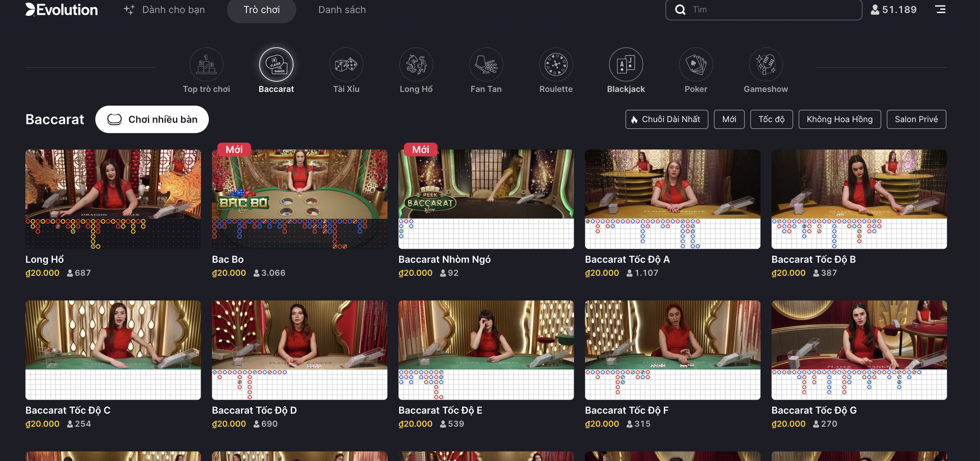
Task: Select the Baccarat category icon
Action: pyautogui.click(x=276, y=64)
